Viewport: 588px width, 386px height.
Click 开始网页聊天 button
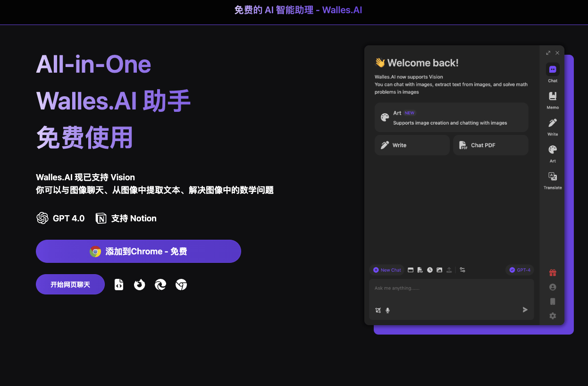point(70,284)
